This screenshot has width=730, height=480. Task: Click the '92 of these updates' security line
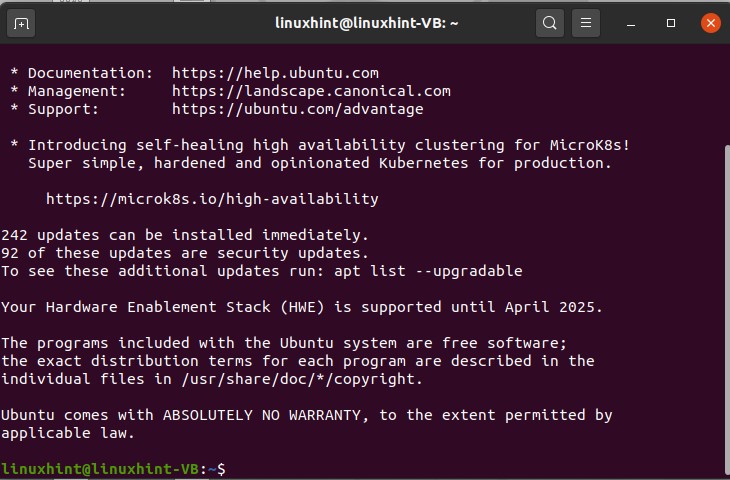(185, 253)
